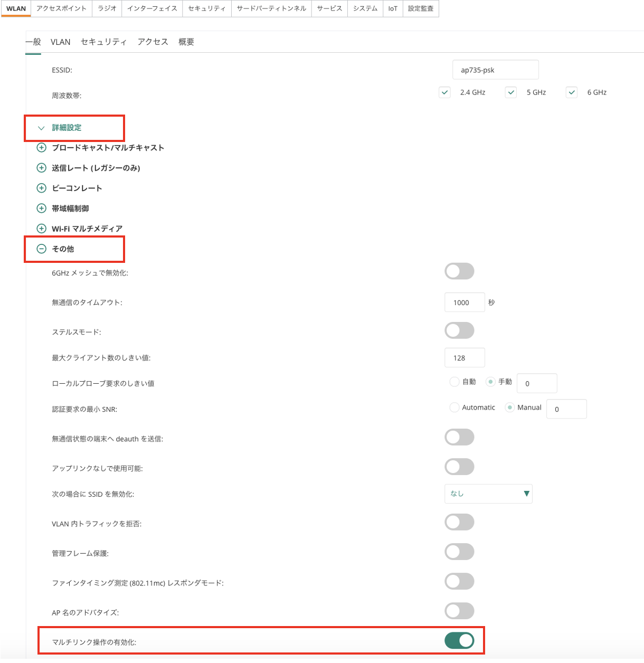
Task: Click the 無通信のタイムアウト: label
Action: point(87,302)
